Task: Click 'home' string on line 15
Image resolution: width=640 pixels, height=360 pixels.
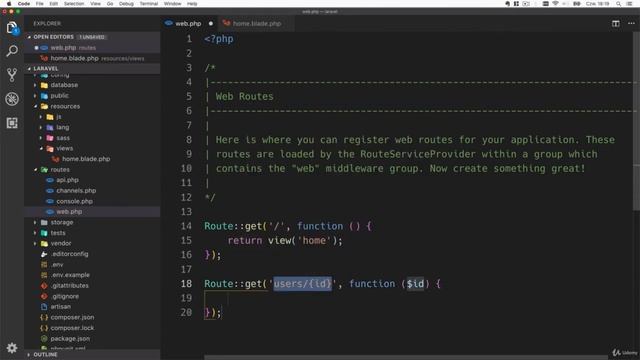Action: pos(314,240)
